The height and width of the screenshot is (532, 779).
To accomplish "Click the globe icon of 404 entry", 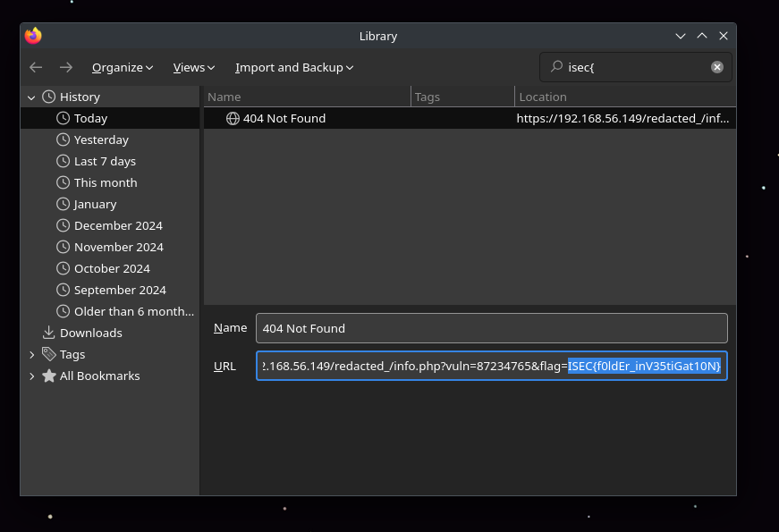I will click(233, 118).
